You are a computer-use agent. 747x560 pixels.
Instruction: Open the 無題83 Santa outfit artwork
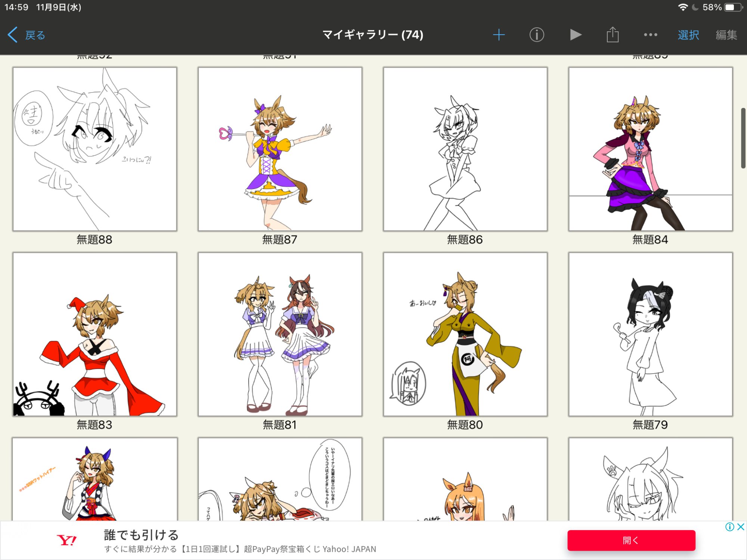pyautogui.click(x=95, y=334)
